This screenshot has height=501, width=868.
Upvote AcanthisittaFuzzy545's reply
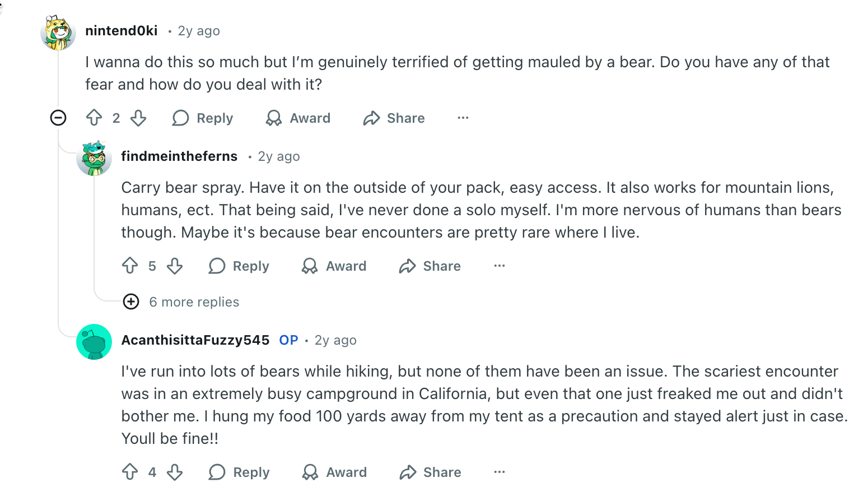tap(130, 472)
